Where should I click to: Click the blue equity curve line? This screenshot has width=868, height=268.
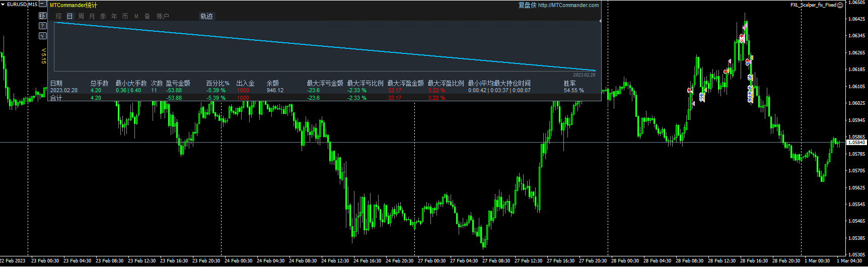[x=325, y=46]
